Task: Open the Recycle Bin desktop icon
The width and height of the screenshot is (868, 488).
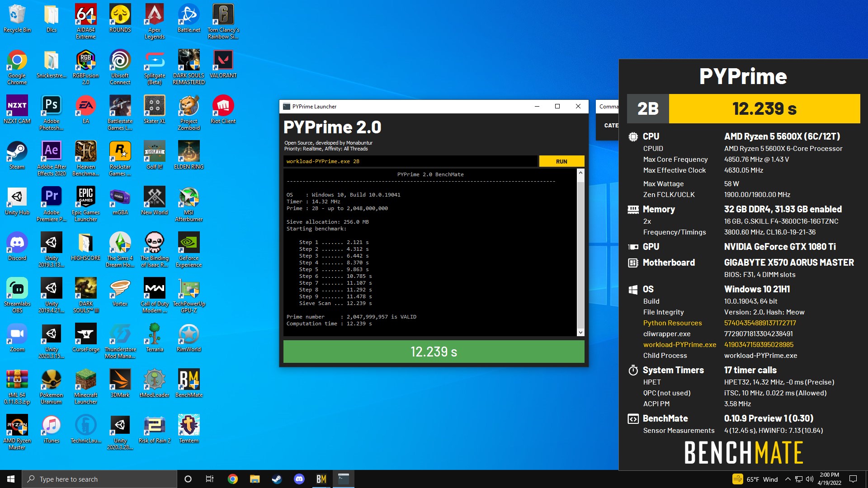Action: click(x=17, y=18)
